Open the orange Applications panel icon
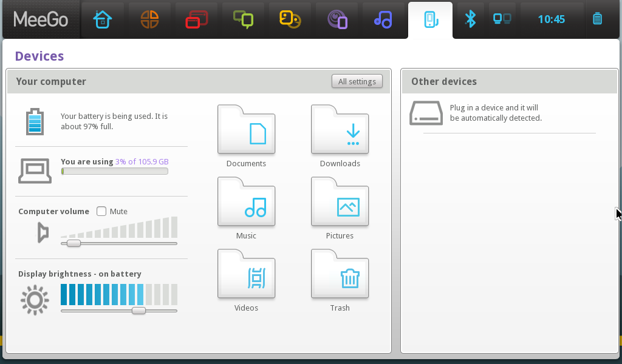The width and height of the screenshot is (622, 364). [149, 19]
